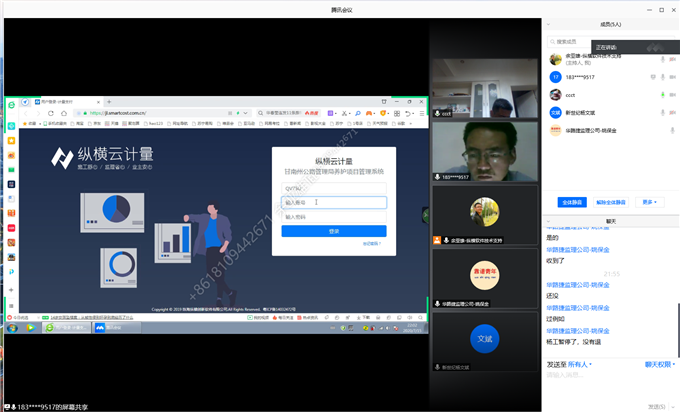Image resolution: width=680 pixels, height=412 pixels.
Task: Click the member search field
Action: pyautogui.click(x=569, y=42)
